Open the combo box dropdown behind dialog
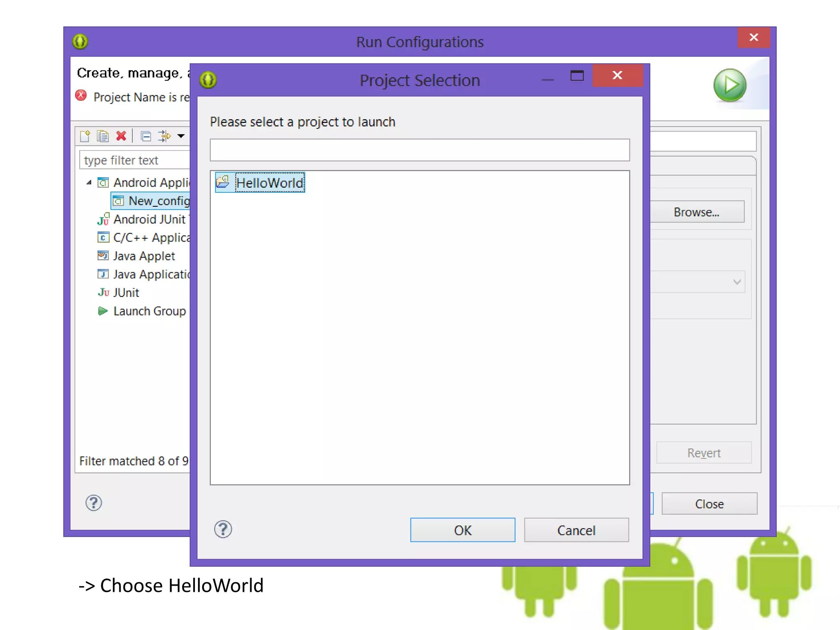This screenshot has height=630, width=840. point(737,282)
